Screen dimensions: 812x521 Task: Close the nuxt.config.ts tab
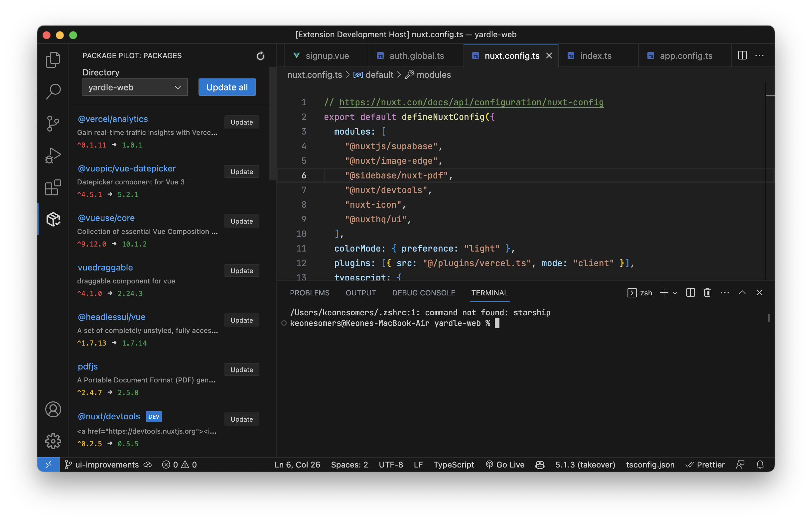tap(549, 55)
